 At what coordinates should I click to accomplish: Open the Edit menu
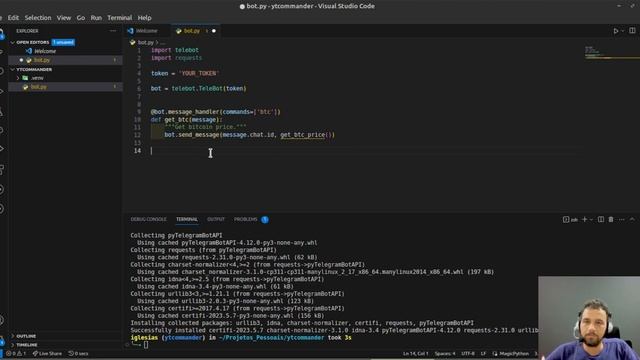coord(13,18)
